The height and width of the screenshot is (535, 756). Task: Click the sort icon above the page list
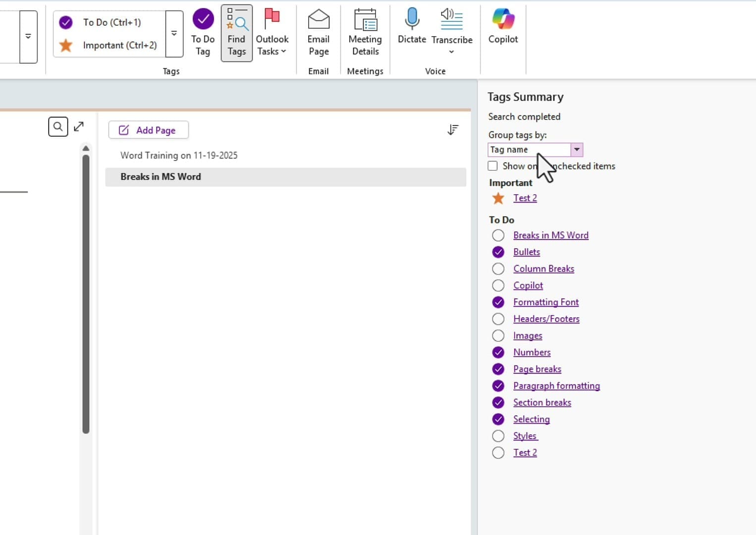pos(452,129)
